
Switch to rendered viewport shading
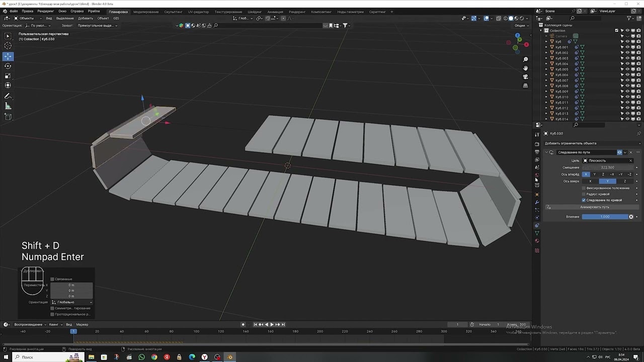(x=521, y=18)
